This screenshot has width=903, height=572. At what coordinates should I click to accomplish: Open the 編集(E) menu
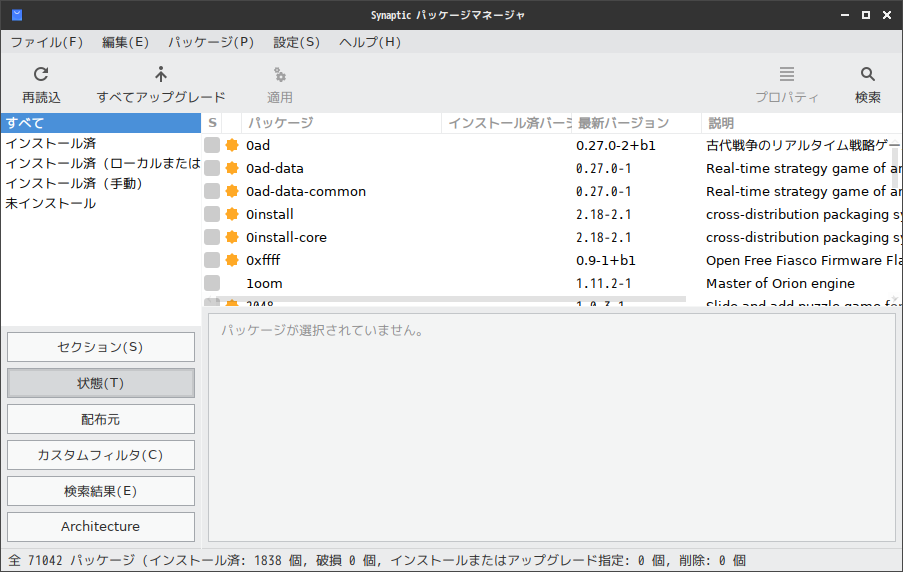click(x=126, y=42)
